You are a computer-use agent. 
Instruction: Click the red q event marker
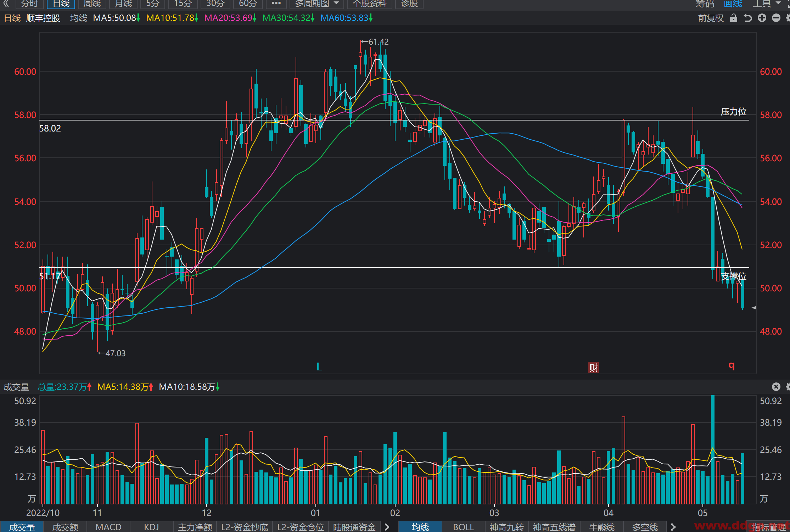coord(732,365)
